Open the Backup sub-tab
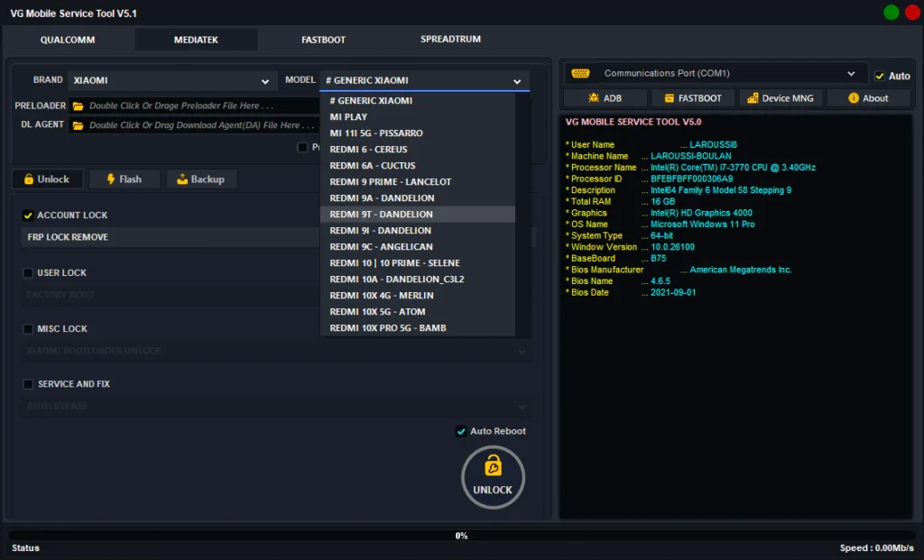Viewport: 924px width, 560px height. point(201,179)
